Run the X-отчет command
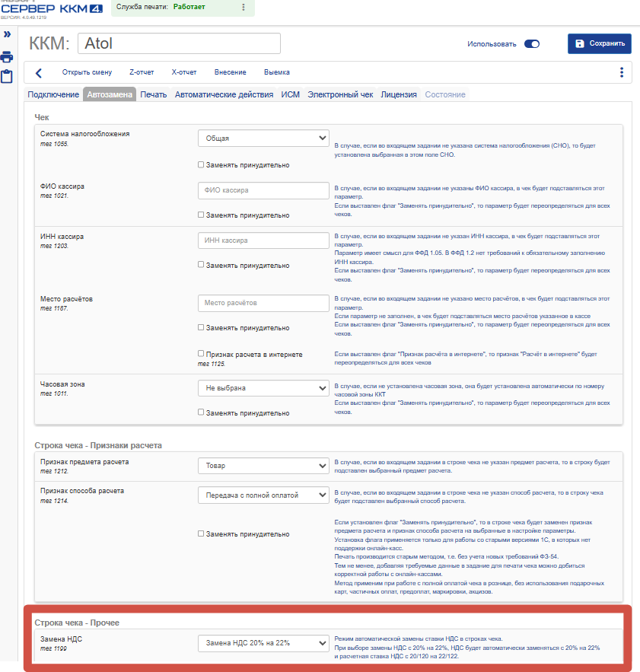The image size is (640, 672). [x=184, y=72]
